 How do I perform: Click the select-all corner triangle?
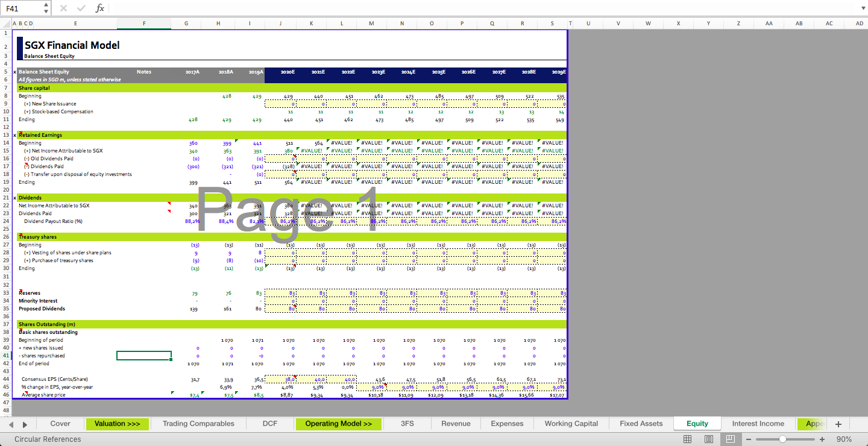click(x=5, y=24)
